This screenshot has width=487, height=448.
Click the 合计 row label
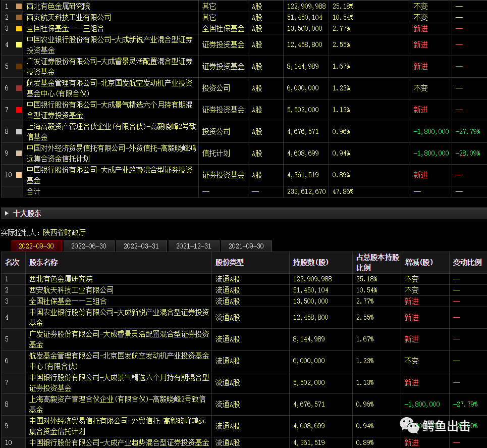coord(33,191)
